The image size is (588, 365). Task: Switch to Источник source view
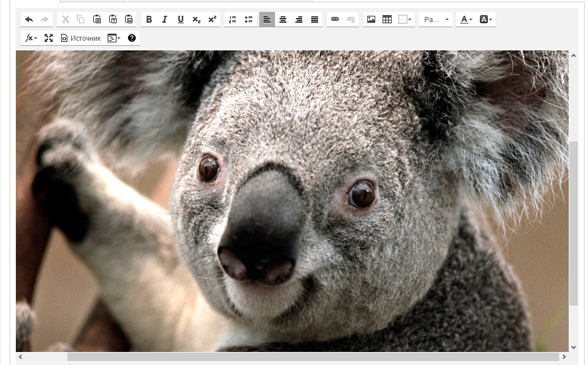pos(80,38)
